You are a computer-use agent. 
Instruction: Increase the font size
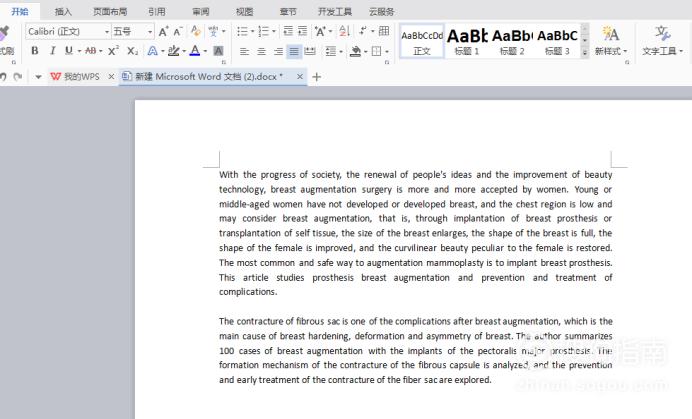click(x=163, y=31)
